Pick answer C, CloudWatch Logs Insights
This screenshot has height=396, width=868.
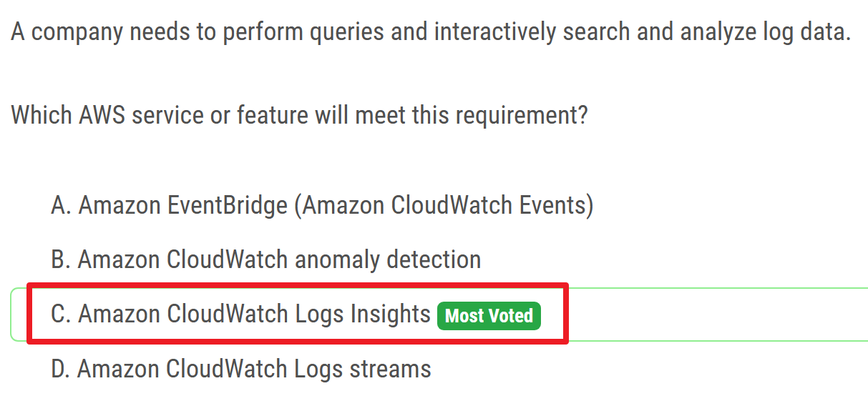click(x=255, y=315)
